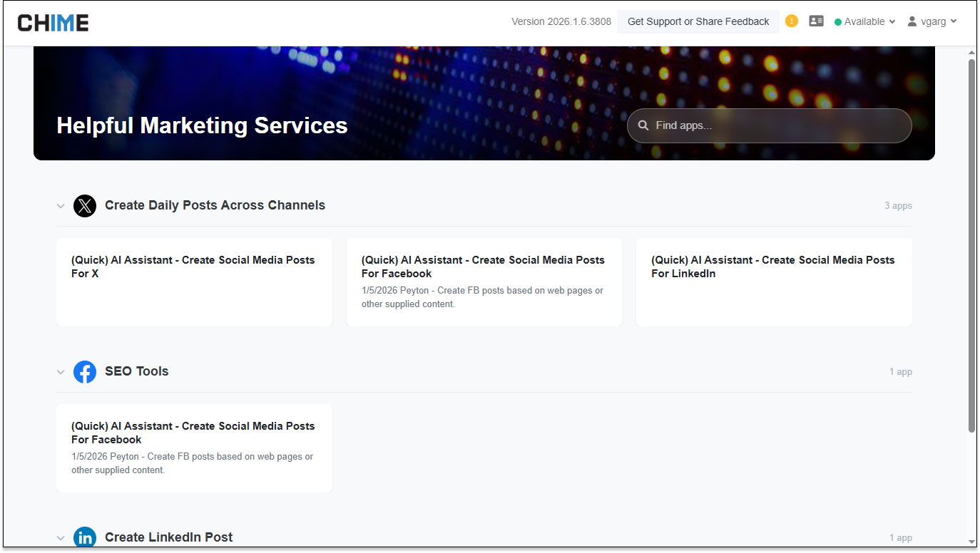Open the contact card icon

point(816,21)
